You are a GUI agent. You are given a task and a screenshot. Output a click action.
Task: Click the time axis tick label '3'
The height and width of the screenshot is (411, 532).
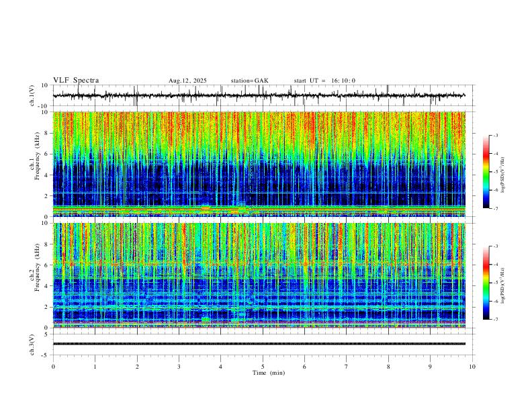[179, 367]
